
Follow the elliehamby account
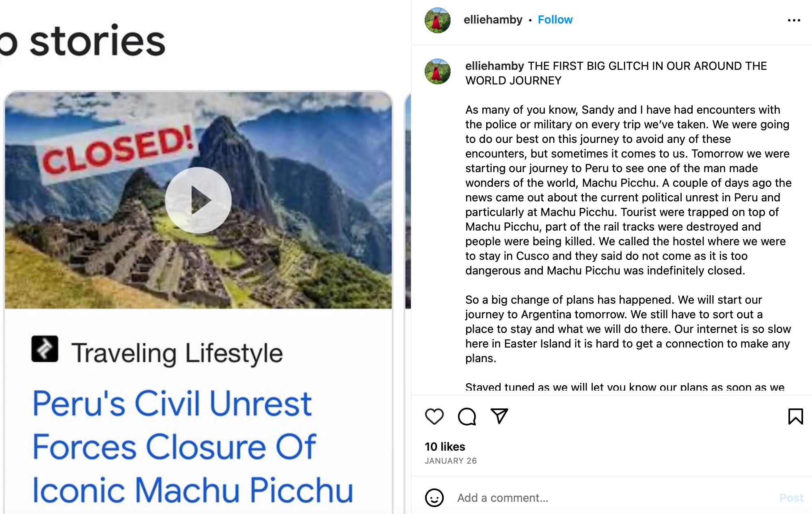coord(555,19)
